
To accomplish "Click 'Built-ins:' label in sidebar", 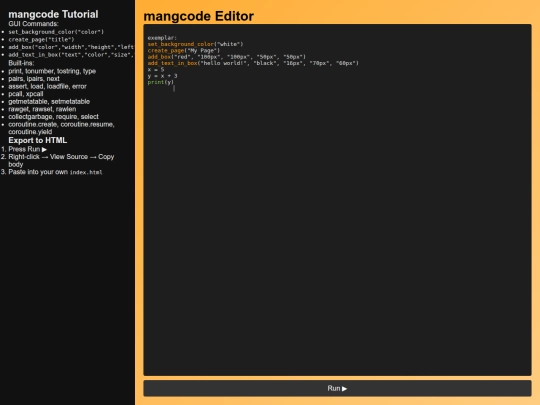I will point(21,63).
